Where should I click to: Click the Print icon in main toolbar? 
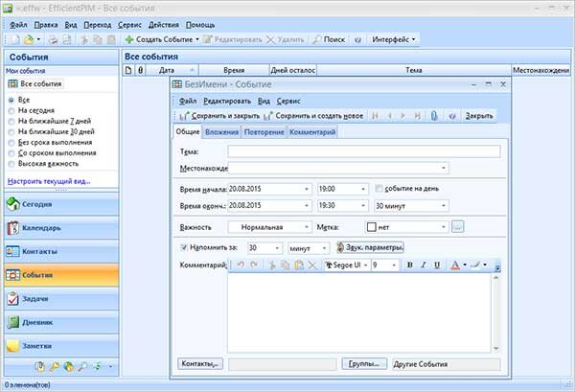coord(54,39)
